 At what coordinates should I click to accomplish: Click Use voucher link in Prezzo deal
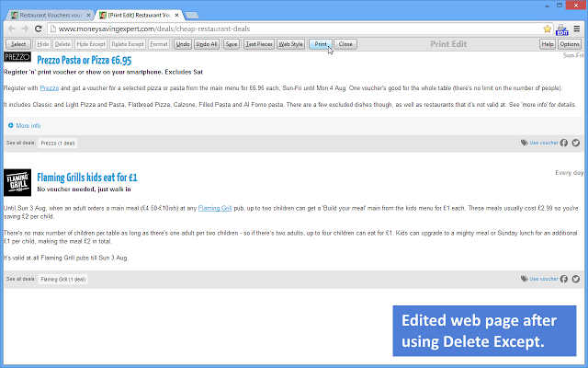[544, 143]
